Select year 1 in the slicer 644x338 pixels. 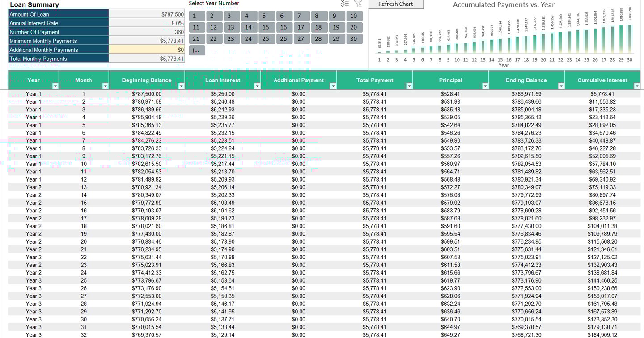click(x=196, y=15)
